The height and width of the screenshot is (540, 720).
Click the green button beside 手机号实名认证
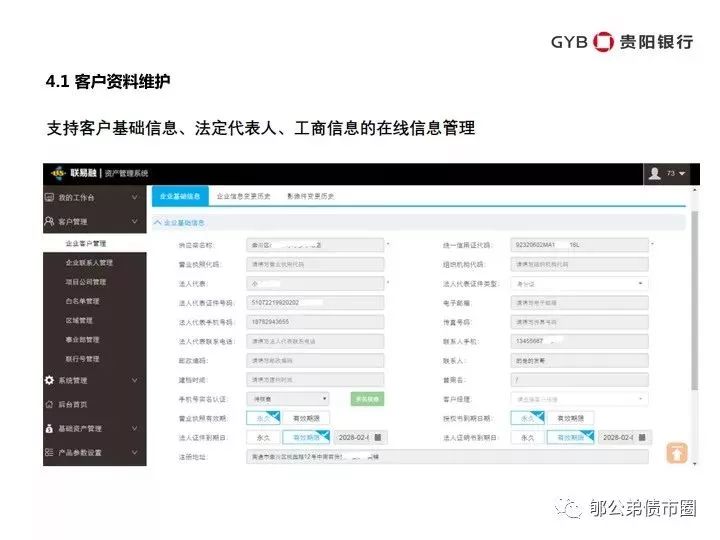click(367, 399)
